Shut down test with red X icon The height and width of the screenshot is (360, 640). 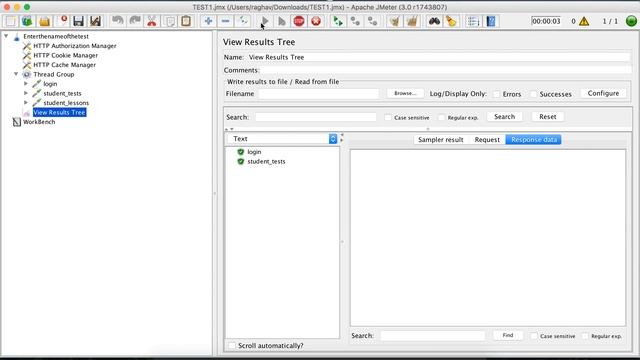click(316, 21)
